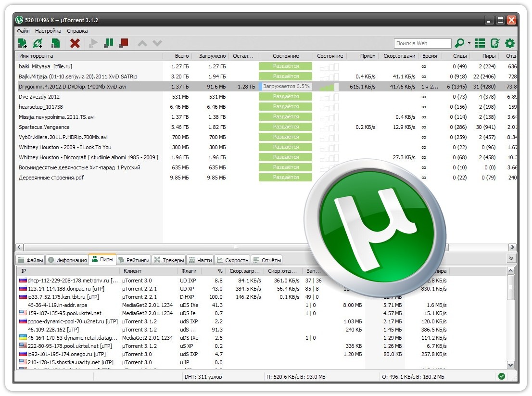Viewport: 532px width, 396px height.
Task: Select torrent 'Dve Zvezdy 2012'
Action: click(39, 97)
